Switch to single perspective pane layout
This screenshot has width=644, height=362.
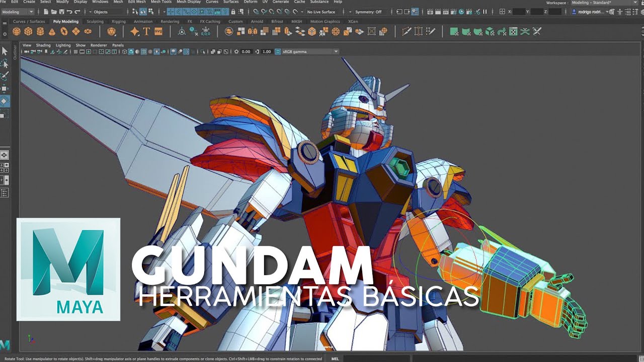click(x=5, y=155)
